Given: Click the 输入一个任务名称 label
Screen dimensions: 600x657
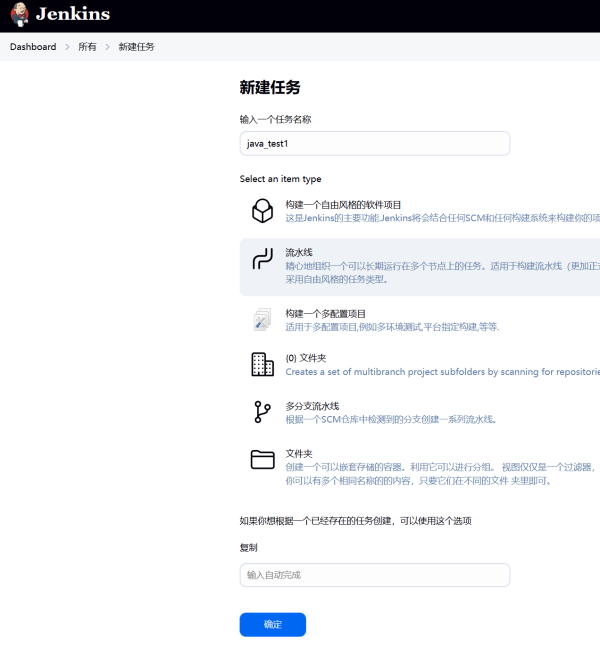Looking at the screenshot, I should click(275, 119).
